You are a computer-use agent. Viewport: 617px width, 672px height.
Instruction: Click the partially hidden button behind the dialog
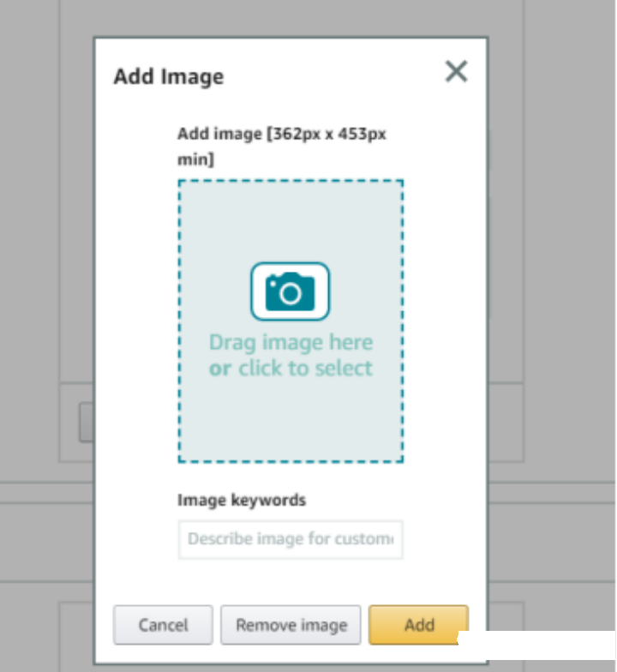click(x=86, y=423)
